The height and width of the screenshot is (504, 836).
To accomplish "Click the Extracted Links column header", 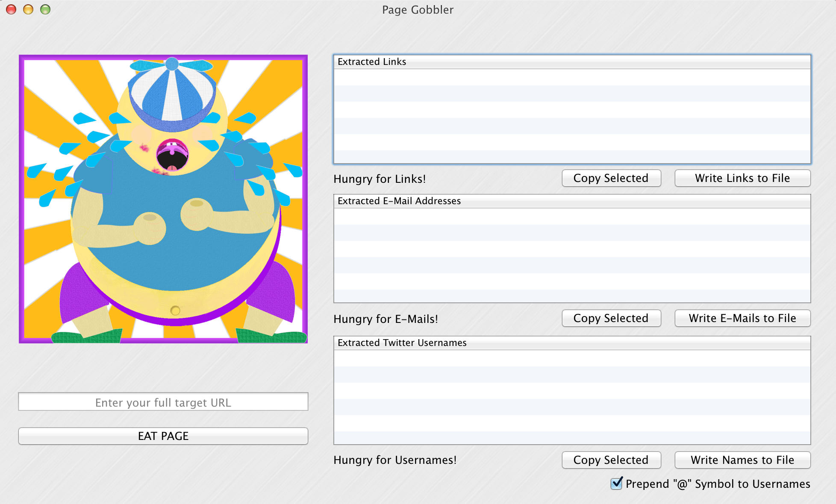I will [x=371, y=62].
